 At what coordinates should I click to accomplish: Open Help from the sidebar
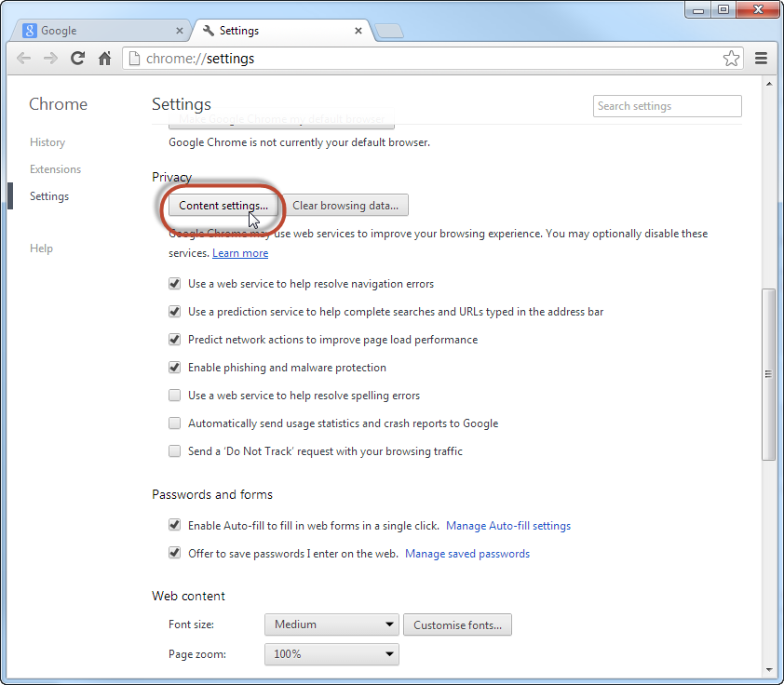pyautogui.click(x=41, y=248)
